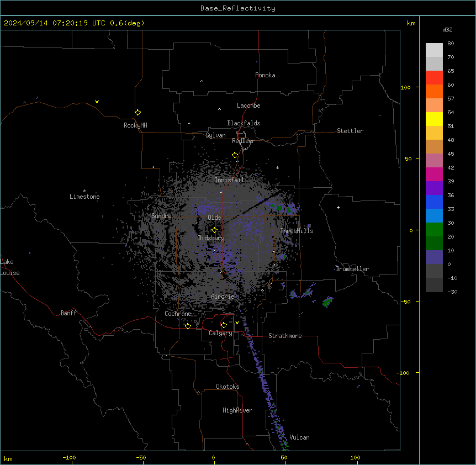Click the ThreeHills label
This screenshot has height=465, width=476.
coord(297,231)
